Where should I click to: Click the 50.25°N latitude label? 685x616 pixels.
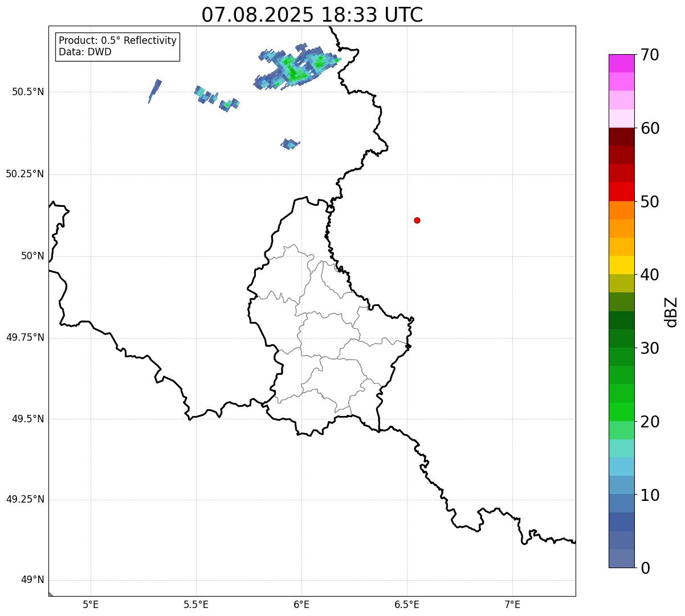point(25,174)
